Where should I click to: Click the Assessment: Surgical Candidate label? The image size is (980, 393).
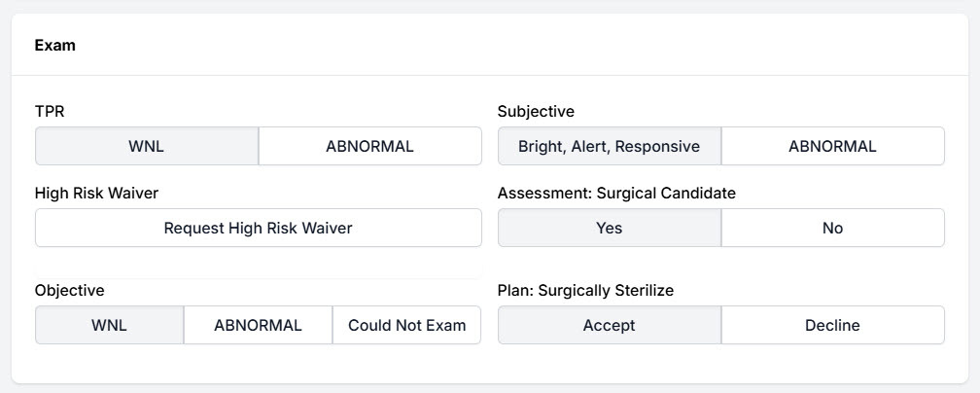[x=616, y=194]
